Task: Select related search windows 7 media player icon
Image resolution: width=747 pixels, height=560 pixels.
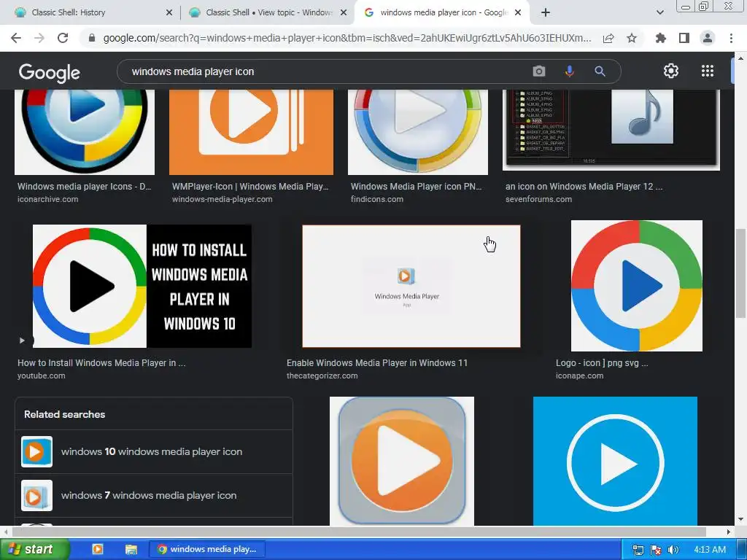Action: pyautogui.click(x=154, y=495)
